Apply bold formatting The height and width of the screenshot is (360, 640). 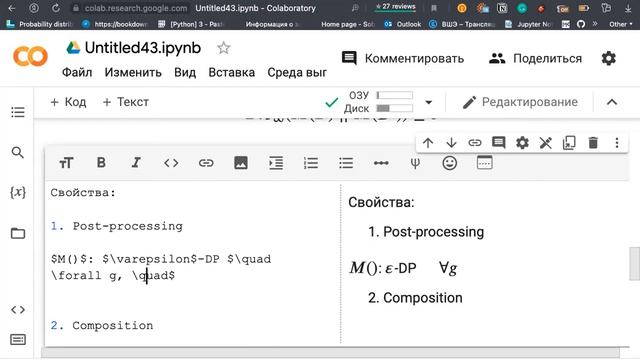pyautogui.click(x=101, y=163)
